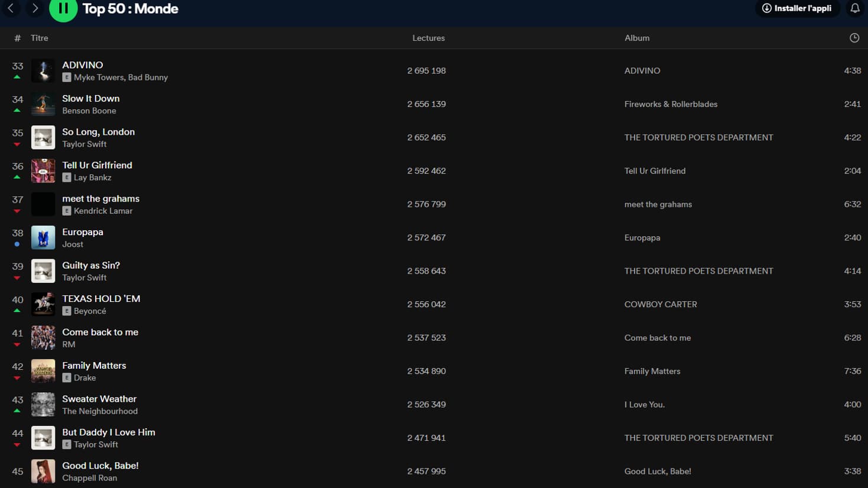The width and height of the screenshot is (868, 488).
Task: Open the meet the grahams black cover
Action: point(43,204)
